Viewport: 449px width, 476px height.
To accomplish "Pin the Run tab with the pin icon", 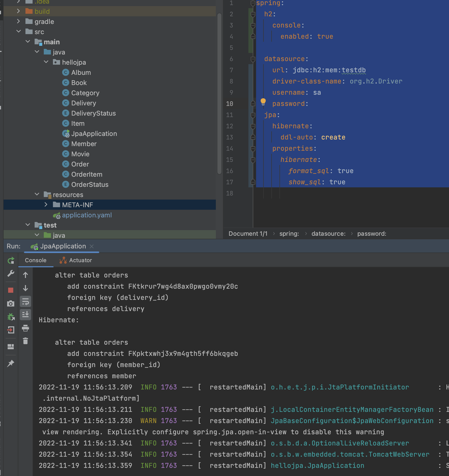I will tap(11, 363).
